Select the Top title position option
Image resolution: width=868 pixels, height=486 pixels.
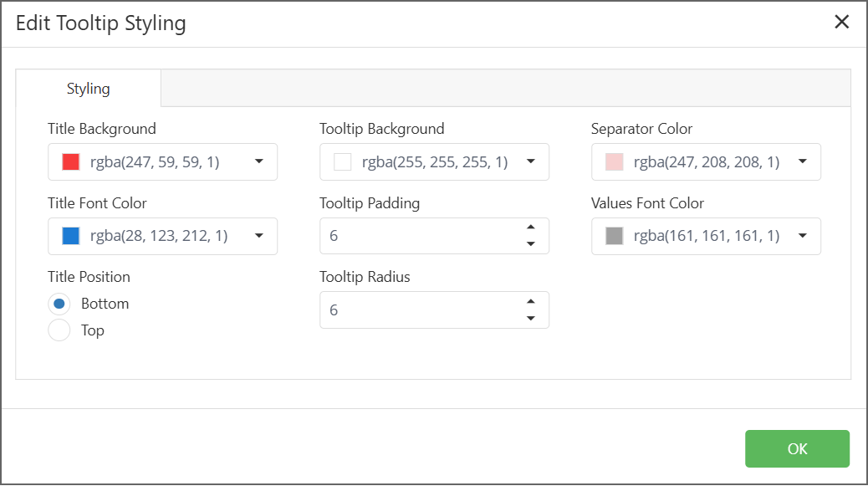click(59, 330)
